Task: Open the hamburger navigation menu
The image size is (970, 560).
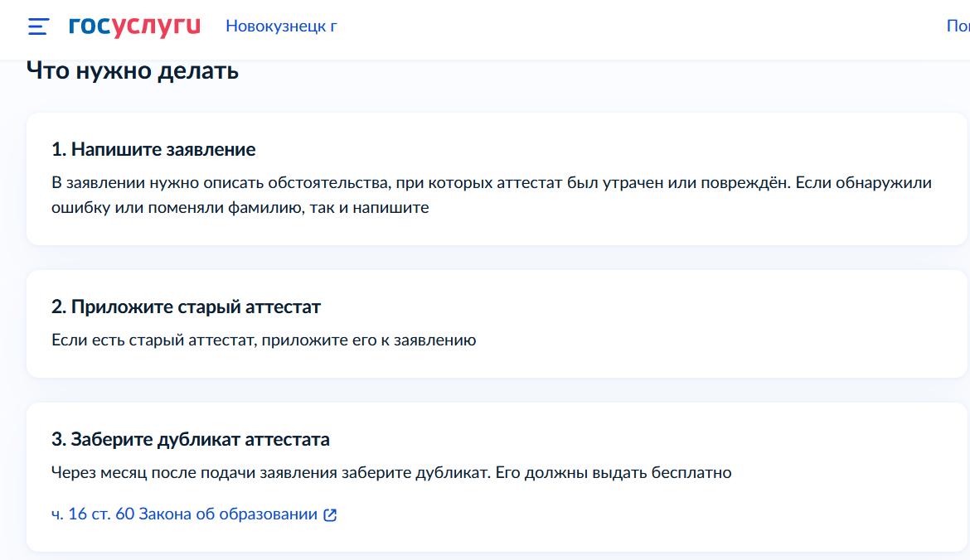Action: (38, 27)
